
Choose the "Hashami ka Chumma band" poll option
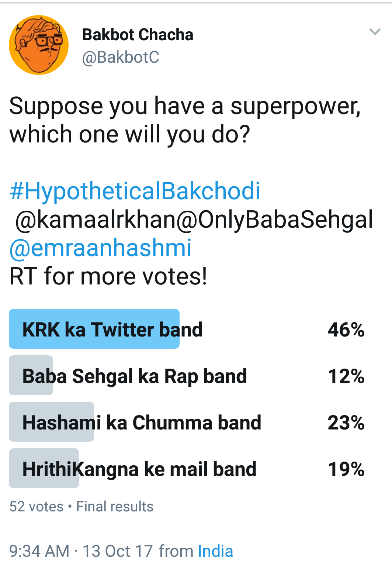click(x=142, y=422)
